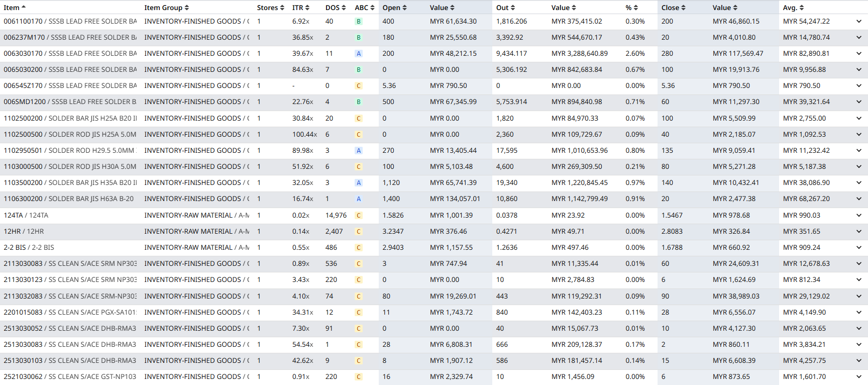Click out quantity 19,340

pyautogui.click(x=507, y=182)
